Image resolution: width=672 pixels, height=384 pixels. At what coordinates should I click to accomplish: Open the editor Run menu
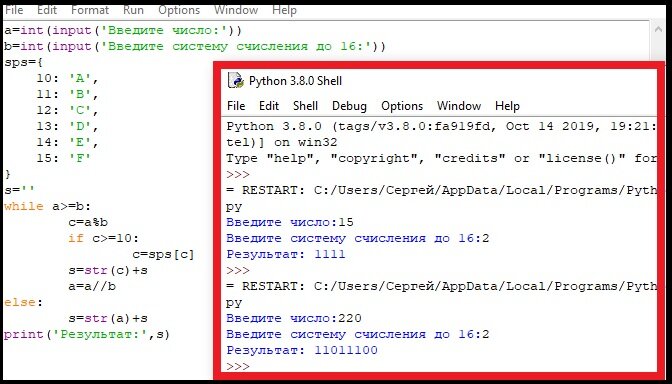tap(133, 10)
